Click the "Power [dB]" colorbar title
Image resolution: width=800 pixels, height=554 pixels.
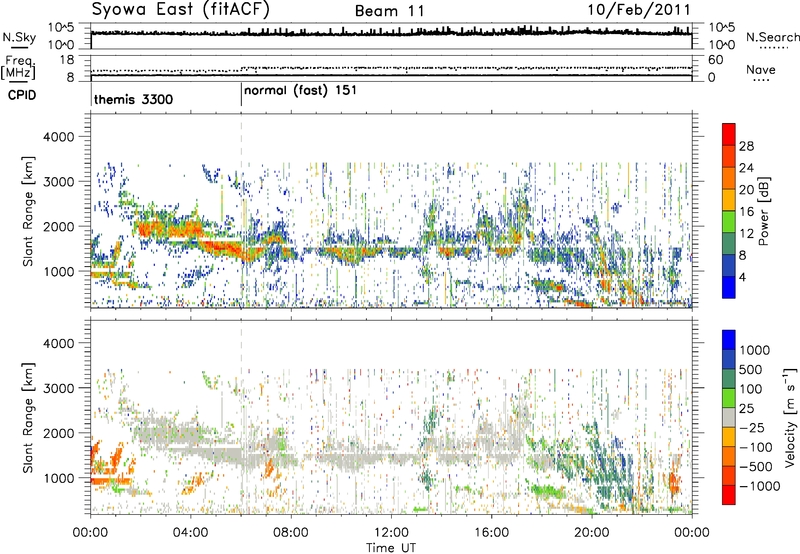764,211
